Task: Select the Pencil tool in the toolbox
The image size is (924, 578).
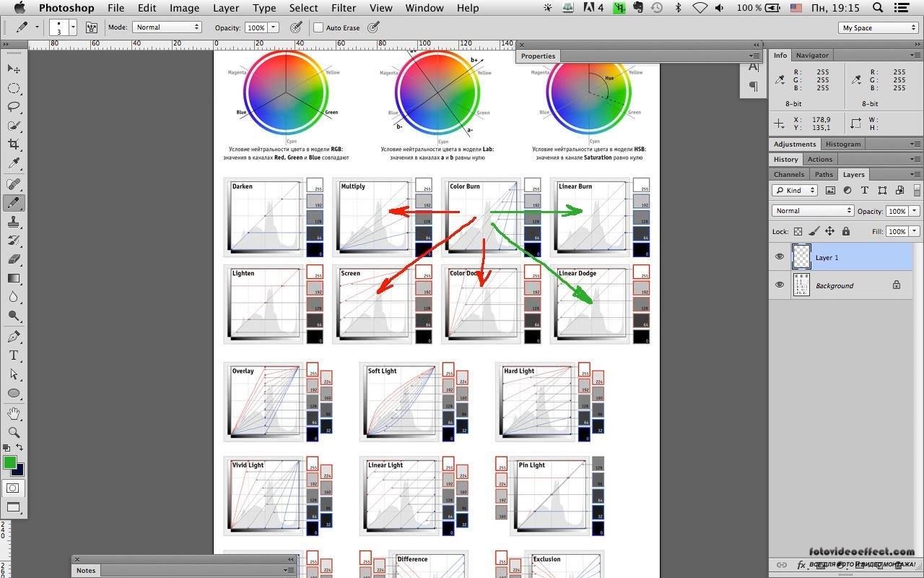Action: pyautogui.click(x=14, y=204)
